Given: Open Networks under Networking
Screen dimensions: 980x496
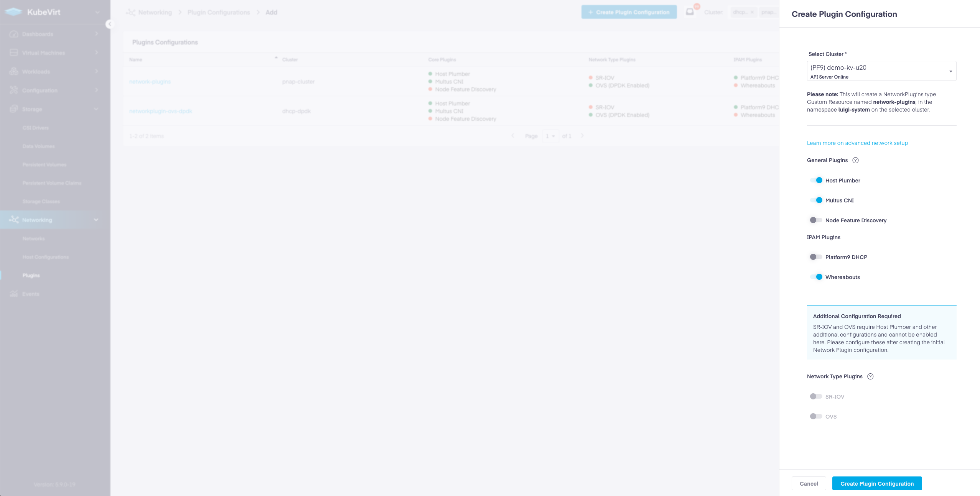Looking at the screenshot, I should 34,238.
